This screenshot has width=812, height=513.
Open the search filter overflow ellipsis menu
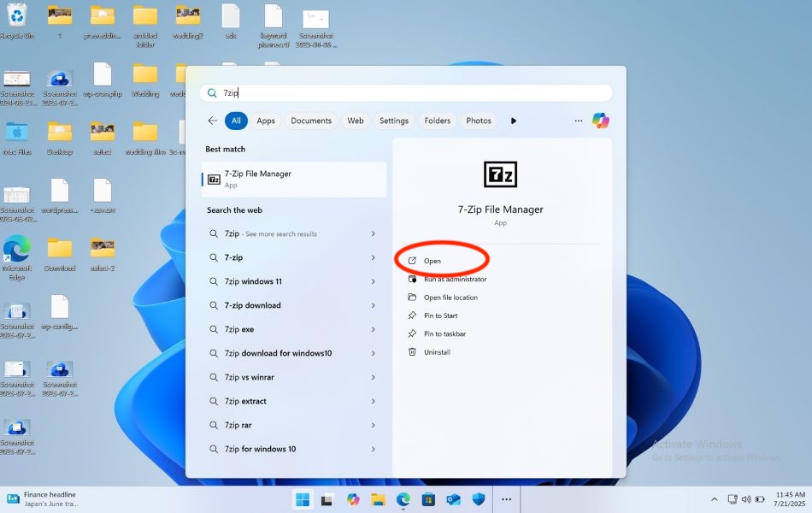(x=579, y=121)
